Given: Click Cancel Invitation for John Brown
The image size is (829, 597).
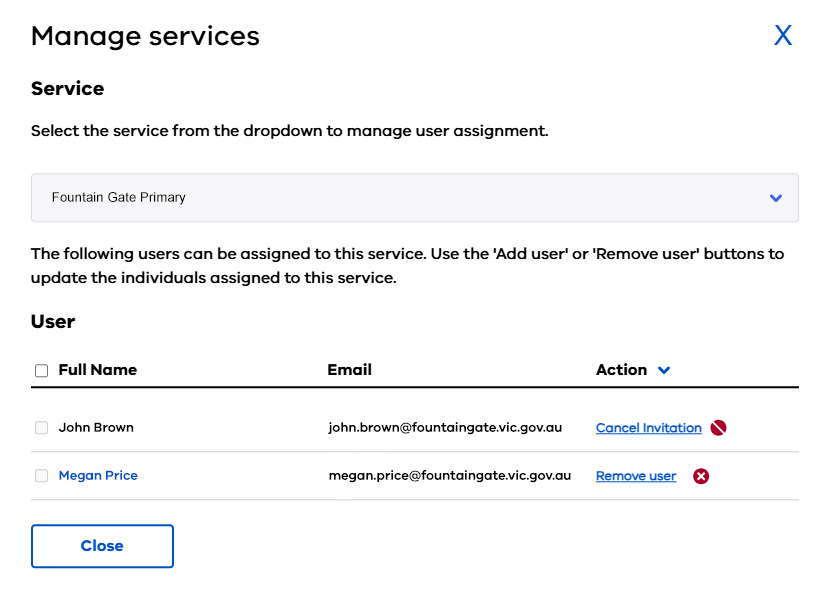Looking at the screenshot, I should [x=648, y=427].
